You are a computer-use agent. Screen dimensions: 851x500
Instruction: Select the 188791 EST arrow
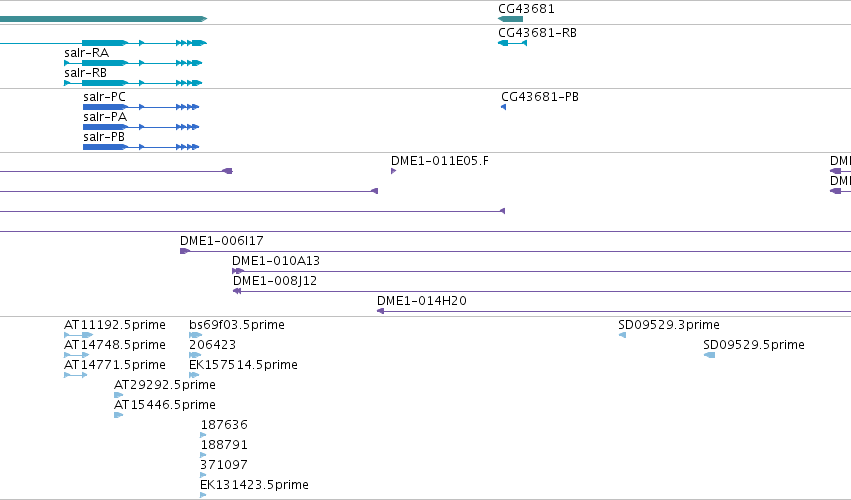click(203, 455)
